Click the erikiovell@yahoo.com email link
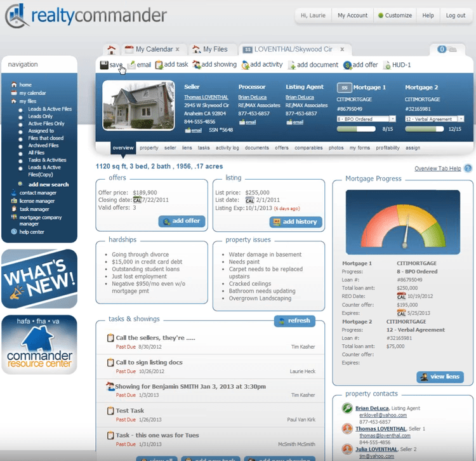The image size is (476, 461). 383,415
